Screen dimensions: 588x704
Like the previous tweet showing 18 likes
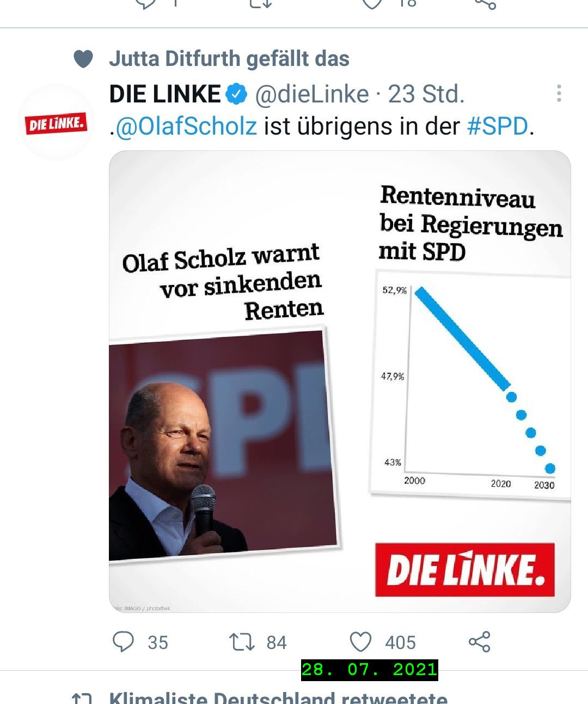pos(373,3)
